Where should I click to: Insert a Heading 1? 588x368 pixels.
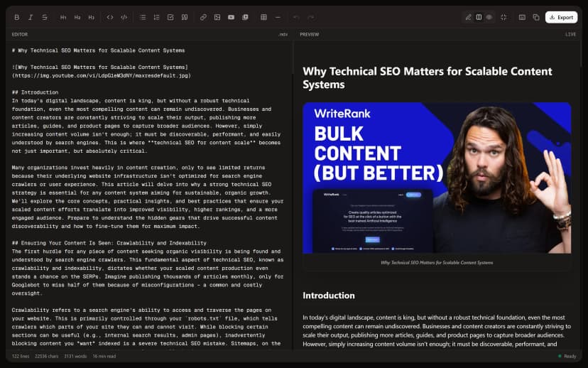63,17
